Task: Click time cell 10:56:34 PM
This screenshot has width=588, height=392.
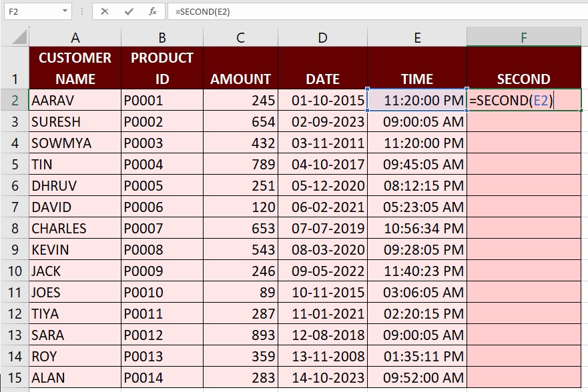Action: (417, 229)
